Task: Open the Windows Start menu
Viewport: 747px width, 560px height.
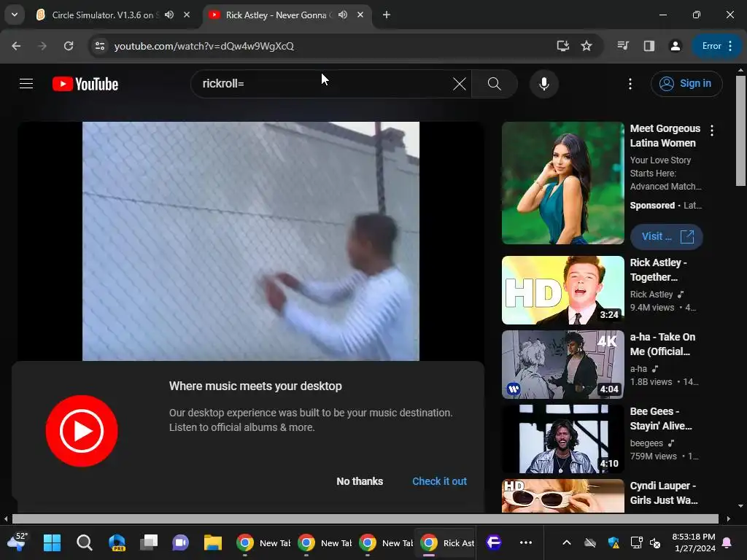Action: tap(52, 542)
